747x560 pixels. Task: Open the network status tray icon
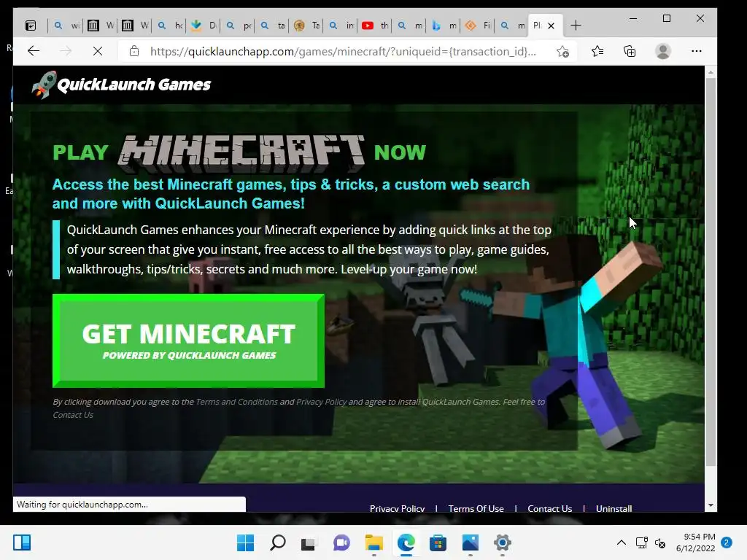coord(642,542)
